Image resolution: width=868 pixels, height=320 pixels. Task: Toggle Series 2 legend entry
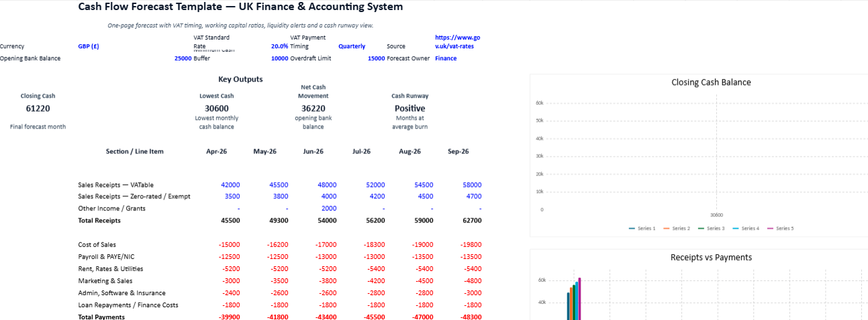tap(677, 229)
